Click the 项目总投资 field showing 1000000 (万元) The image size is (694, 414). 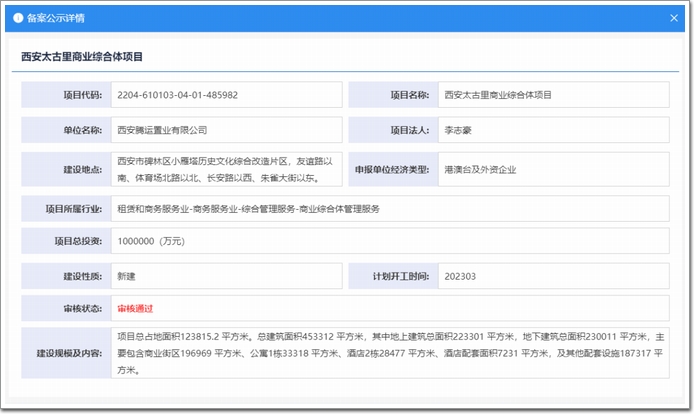tap(388, 241)
